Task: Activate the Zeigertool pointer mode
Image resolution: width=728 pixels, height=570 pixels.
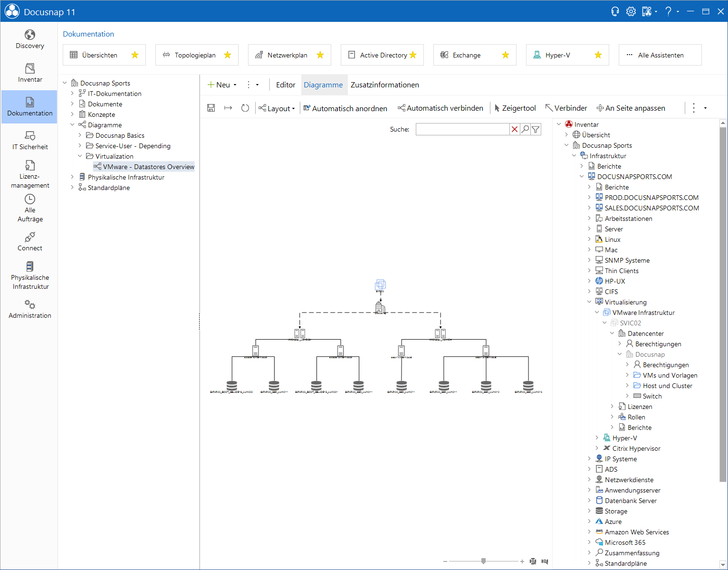Action: [515, 108]
